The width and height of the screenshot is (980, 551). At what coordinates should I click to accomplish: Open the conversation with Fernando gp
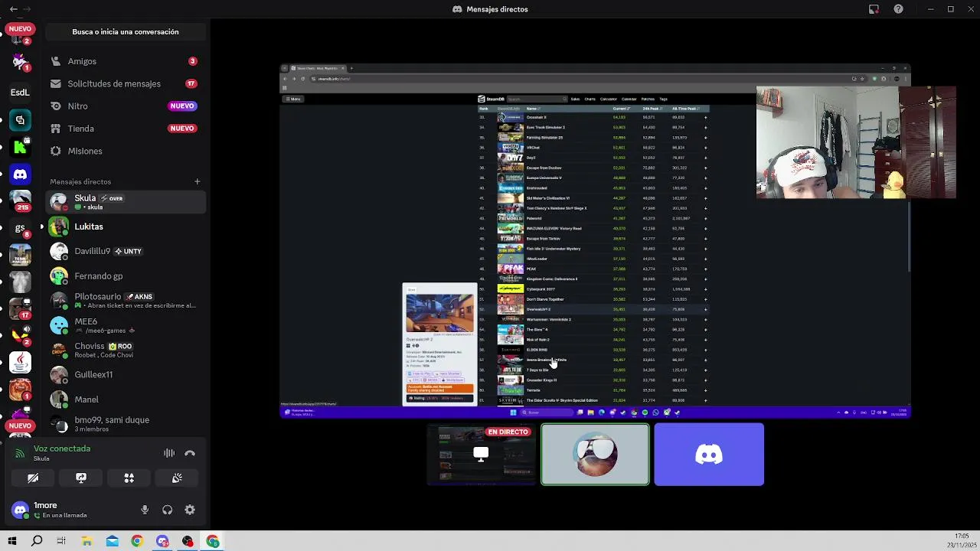coord(125,275)
